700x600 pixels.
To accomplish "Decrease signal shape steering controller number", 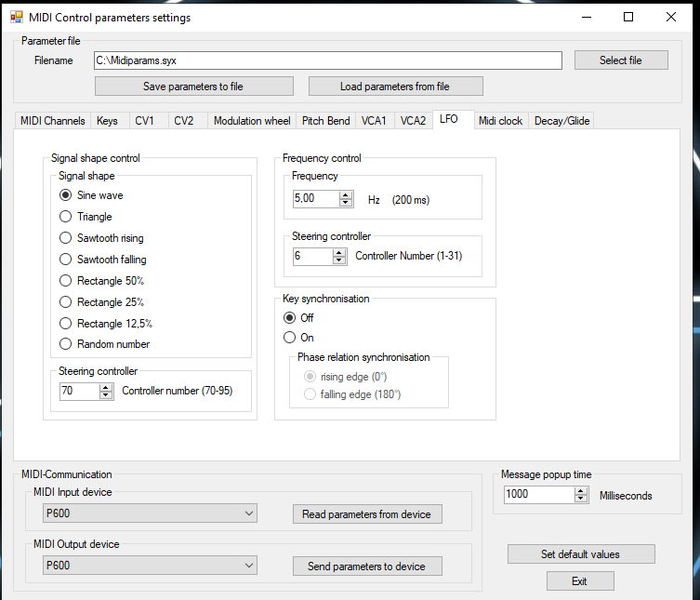I will (106, 395).
